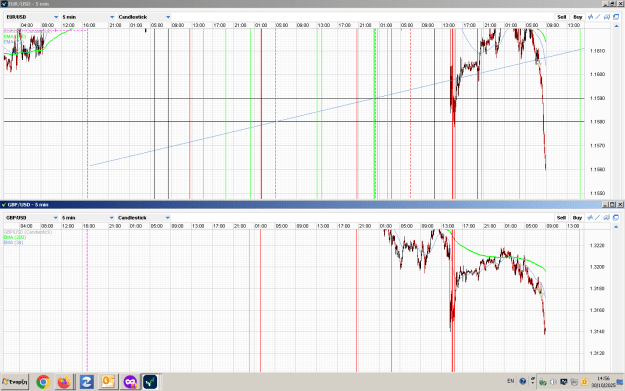Click Show Desktop icon at the taskbar's right end
Image resolution: width=625 pixels, height=391 pixels.
[620, 383]
